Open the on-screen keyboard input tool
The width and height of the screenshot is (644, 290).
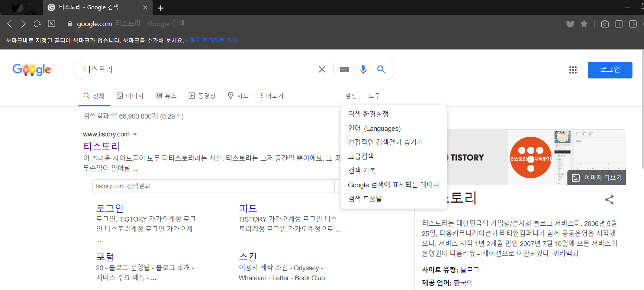tap(345, 70)
